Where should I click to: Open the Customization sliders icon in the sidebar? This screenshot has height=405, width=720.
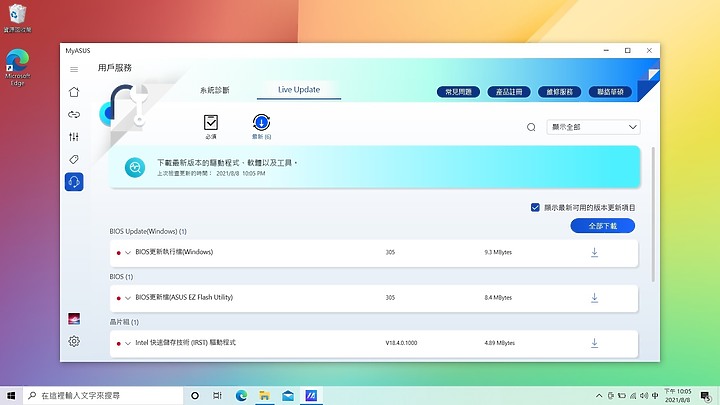tap(74, 137)
